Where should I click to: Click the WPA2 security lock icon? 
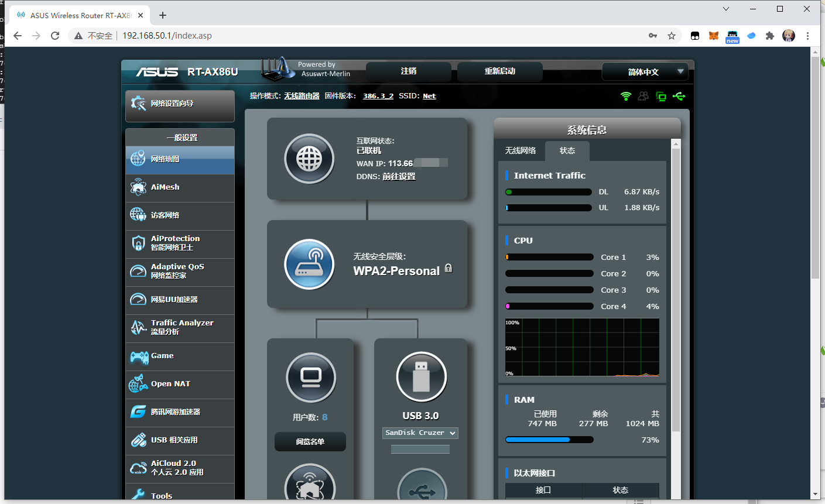coord(449,268)
